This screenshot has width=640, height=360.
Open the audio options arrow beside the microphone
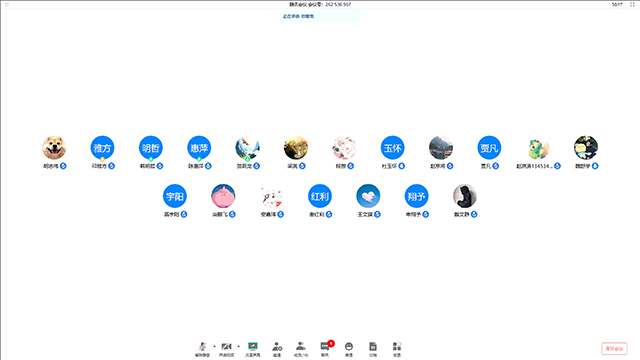(x=214, y=347)
